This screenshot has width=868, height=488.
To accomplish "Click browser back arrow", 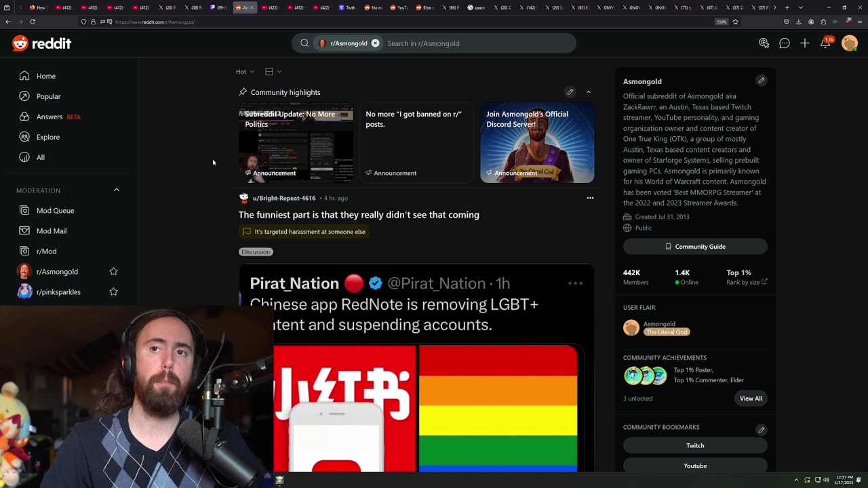I will (8, 22).
